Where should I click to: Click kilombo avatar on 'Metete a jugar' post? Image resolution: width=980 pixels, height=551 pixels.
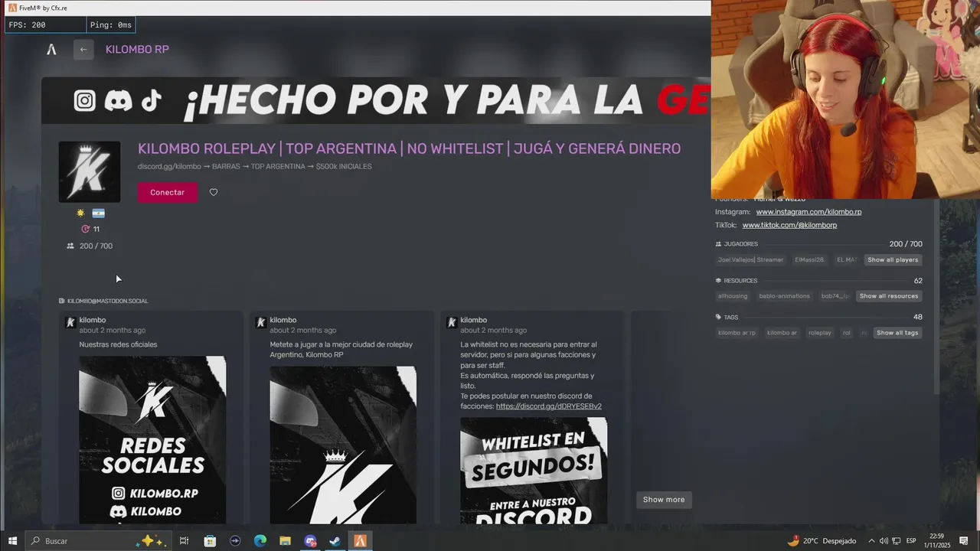pos(261,323)
